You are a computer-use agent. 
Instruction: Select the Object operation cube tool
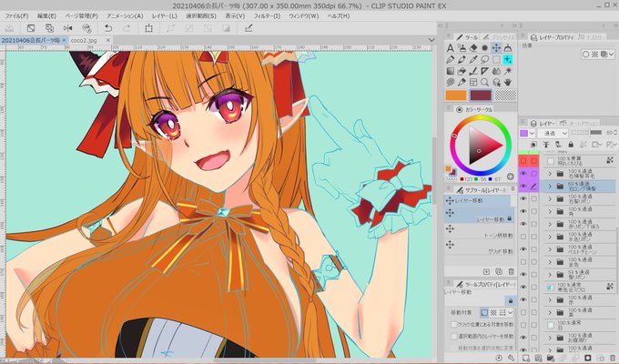pos(497,82)
